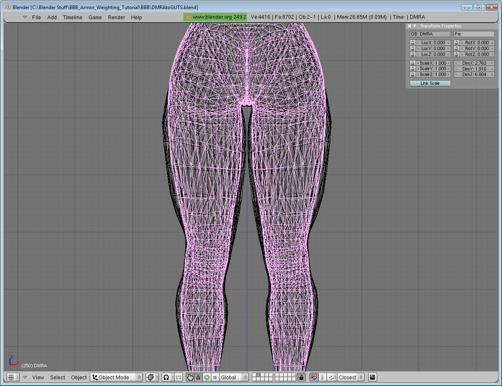Open the Closest snap mode dropdown
Image resolution: width=502 pixels, height=386 pixels.
pos(350,377)
